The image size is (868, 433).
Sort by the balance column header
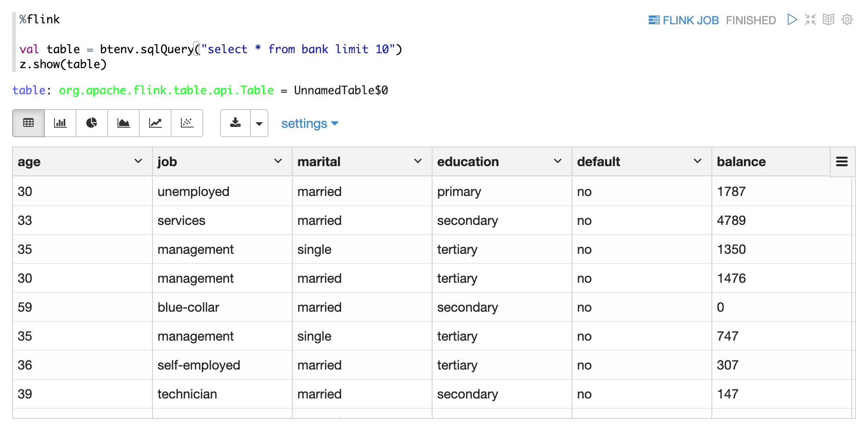coord(741,162)
